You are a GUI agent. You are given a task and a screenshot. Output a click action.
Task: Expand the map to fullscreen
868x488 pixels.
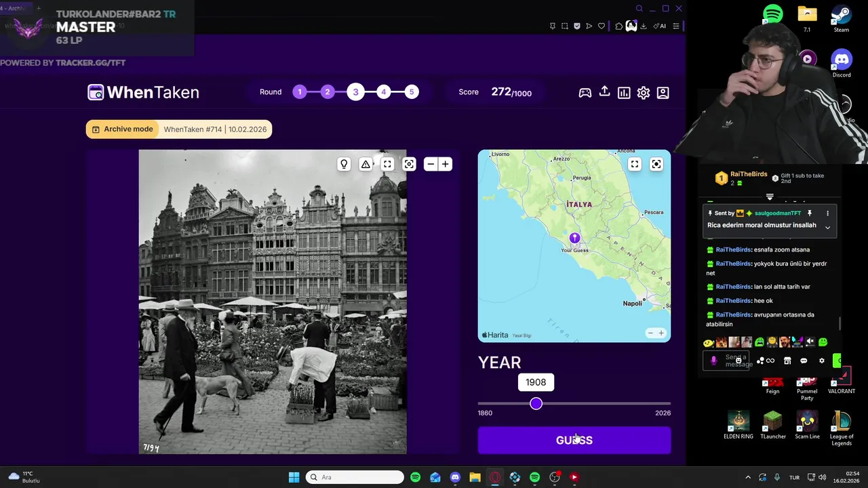click(635, 164)
